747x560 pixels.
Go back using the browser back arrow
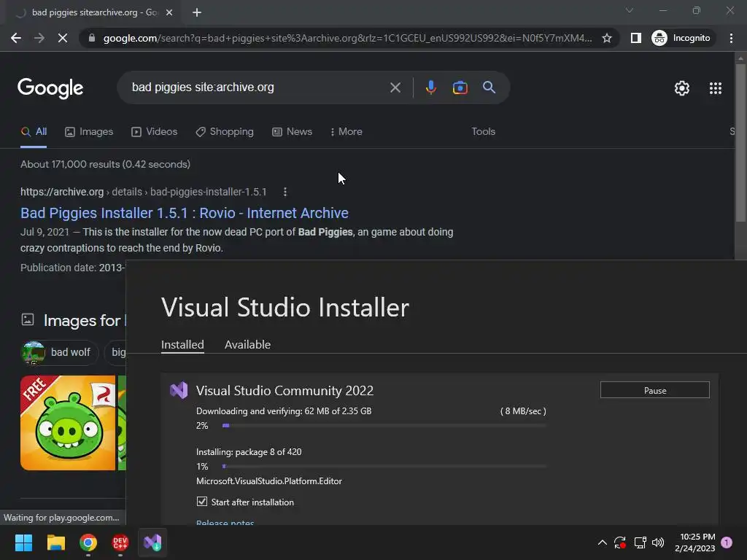(x=16, y=38)
